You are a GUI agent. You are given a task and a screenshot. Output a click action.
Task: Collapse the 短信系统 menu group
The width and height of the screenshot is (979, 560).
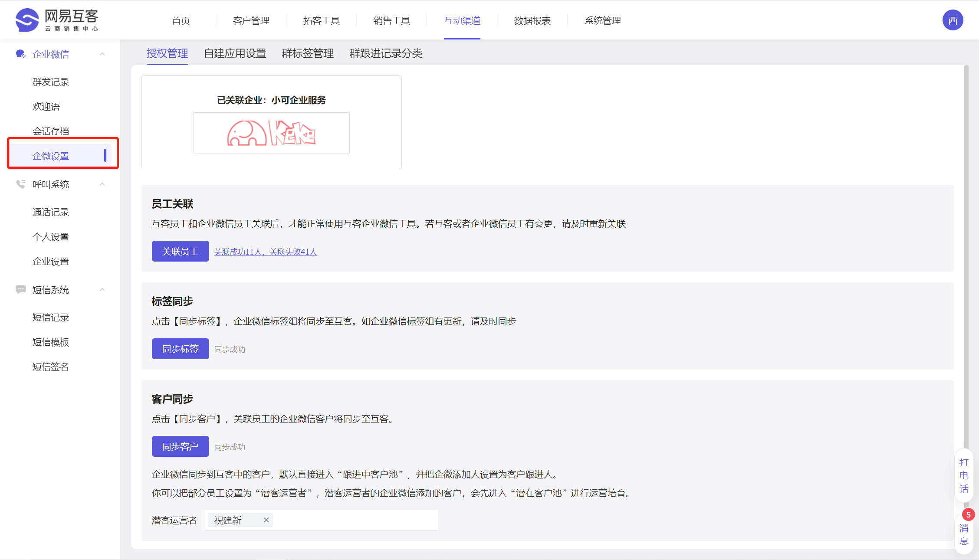point(102,289)
